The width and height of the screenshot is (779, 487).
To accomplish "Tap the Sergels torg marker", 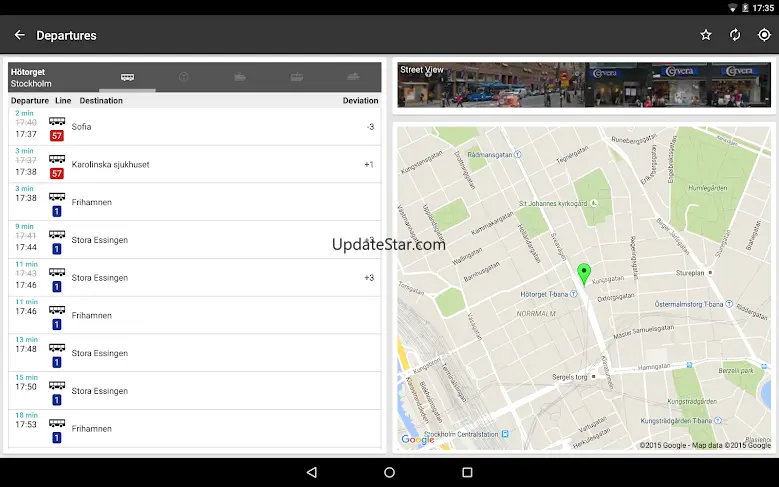I will (x=593, y=377).
